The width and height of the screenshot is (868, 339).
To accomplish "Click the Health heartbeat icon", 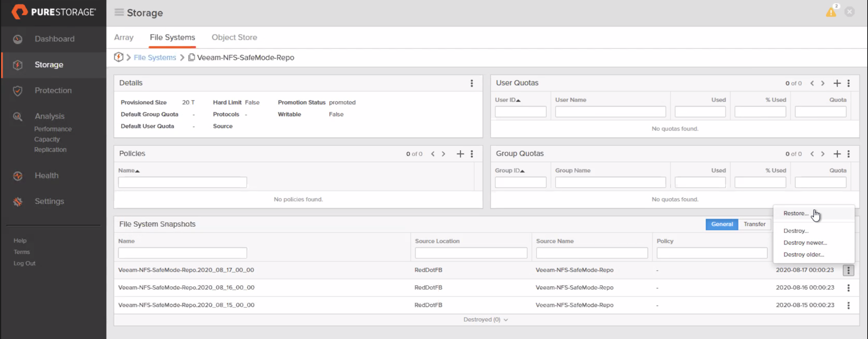I will (x=18, y=175).
